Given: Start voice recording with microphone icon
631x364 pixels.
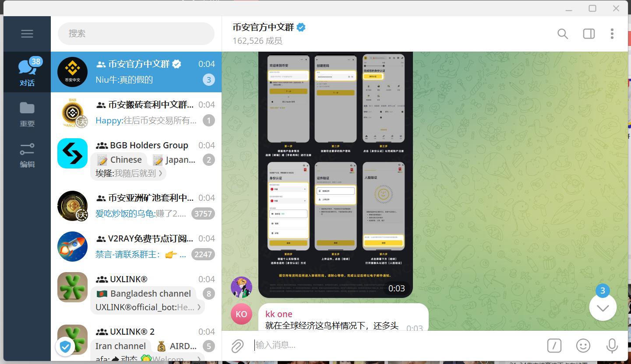Looking at the screenshot, I should point(612,346).
